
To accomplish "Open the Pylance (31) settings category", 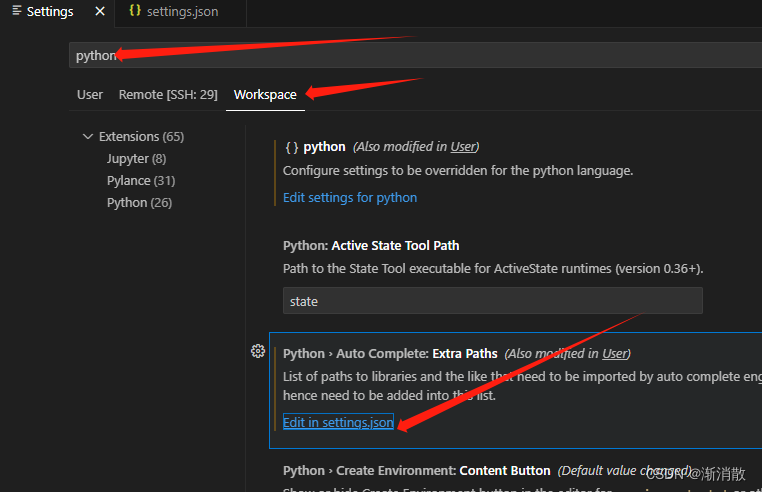I will pos(141,180).
